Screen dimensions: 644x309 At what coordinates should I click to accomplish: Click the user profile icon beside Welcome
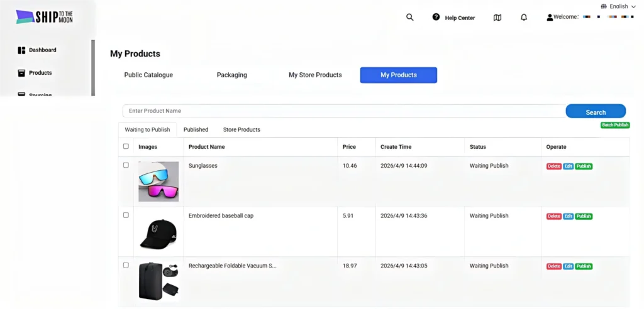point(550,18)
